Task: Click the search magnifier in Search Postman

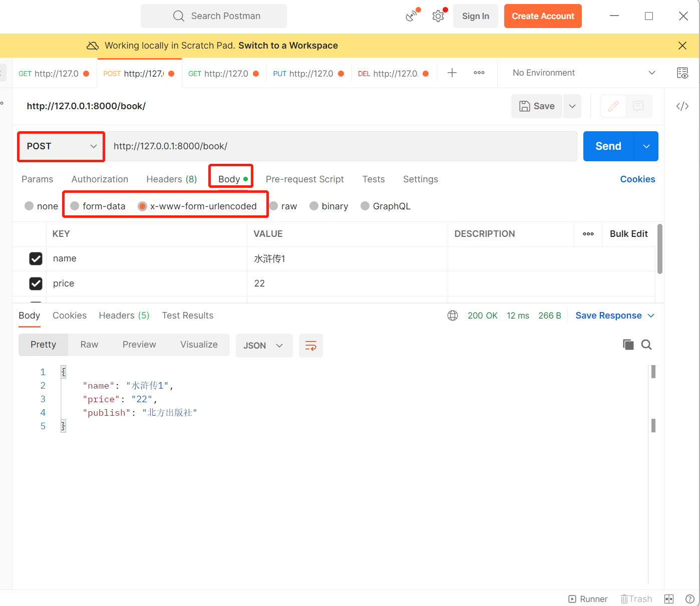Action: (179, 16)
